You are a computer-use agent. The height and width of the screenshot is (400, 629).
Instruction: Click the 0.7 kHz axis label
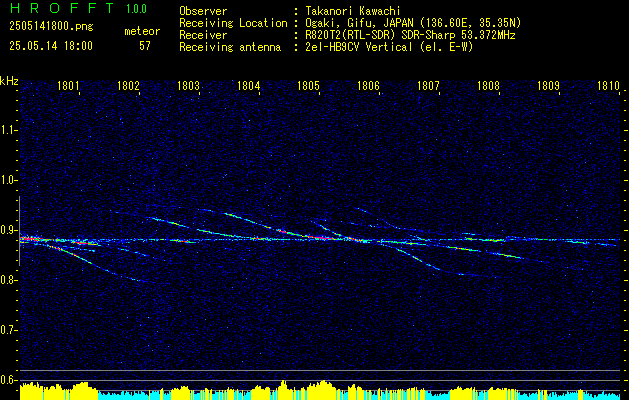(x=8, y=330)
